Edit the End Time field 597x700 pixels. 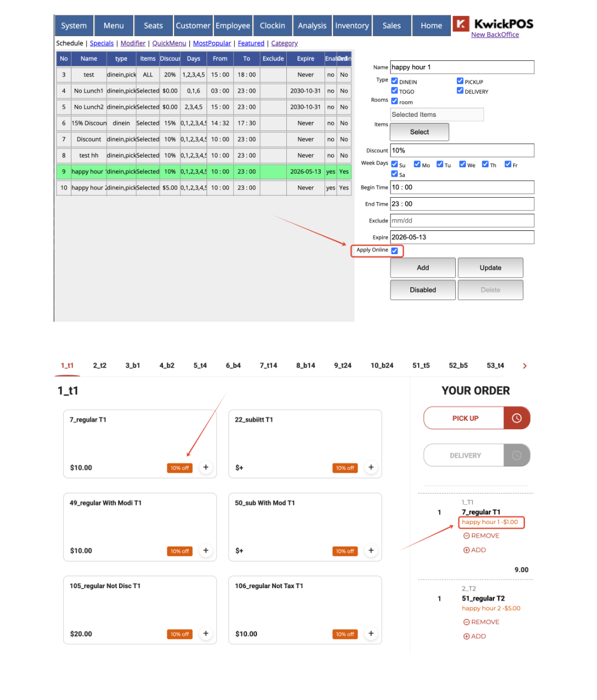(462, 204)
